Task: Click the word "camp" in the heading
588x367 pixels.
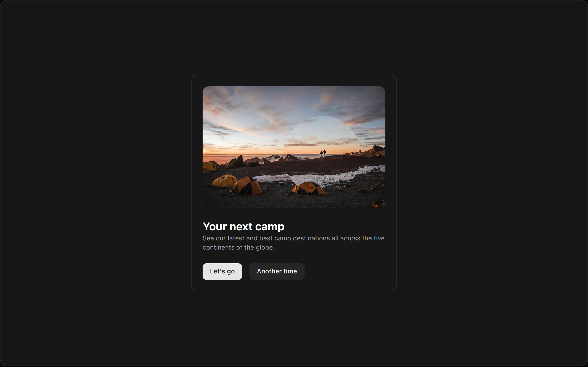Action: tap(270, 227)
